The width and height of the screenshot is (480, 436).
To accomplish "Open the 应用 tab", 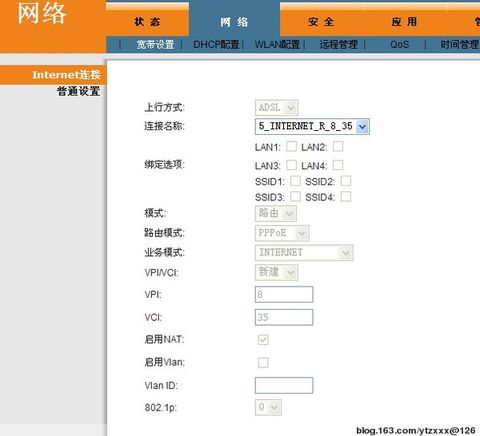I will point(404,22).
